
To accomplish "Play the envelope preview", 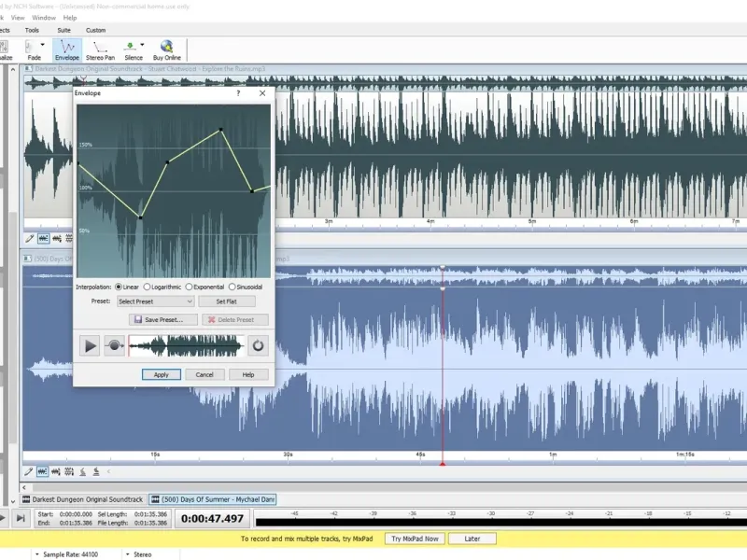I will 90,345.
